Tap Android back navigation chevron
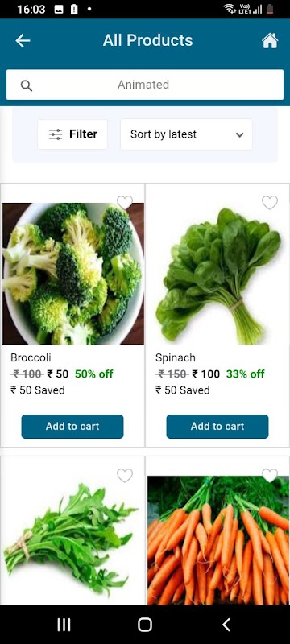The image size is (290, 644). click(226, 625)
